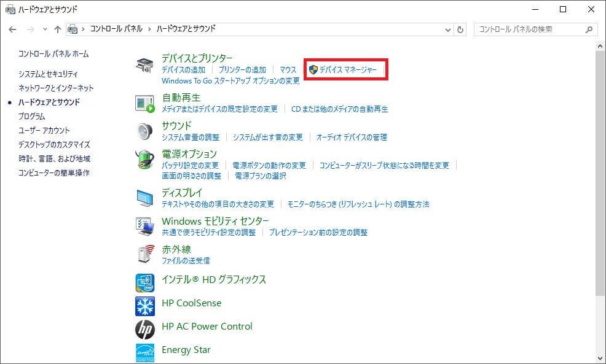Open the マウス settings link
Screen dimensions: 606x364
[x=287, y=69]
